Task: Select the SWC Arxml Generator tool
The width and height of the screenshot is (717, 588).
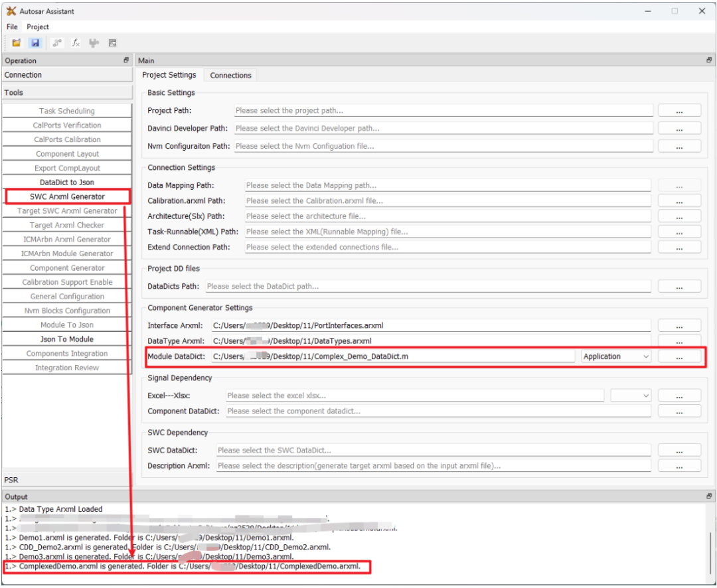Action: point(66,196)
